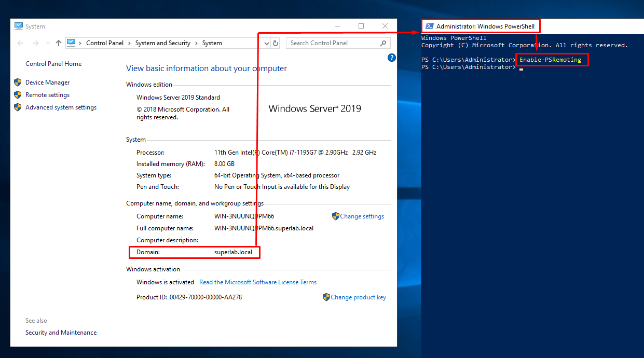Select the 8.00 GB memory value
The width and height of the screenshot is (644, 358).
coord(226,164)
